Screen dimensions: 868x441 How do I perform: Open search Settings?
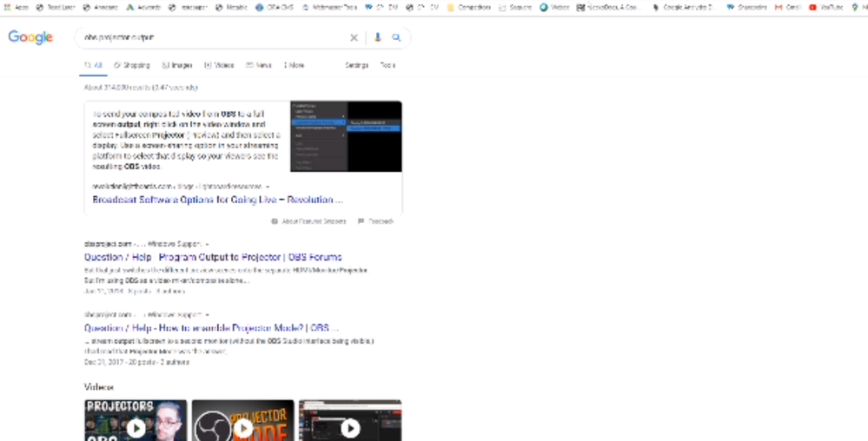(356, 65)
